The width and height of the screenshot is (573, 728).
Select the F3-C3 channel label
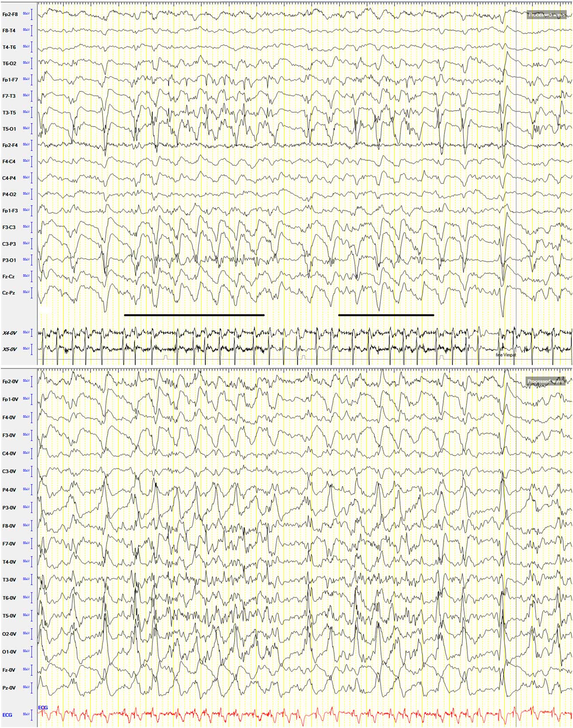pos(9,228)
